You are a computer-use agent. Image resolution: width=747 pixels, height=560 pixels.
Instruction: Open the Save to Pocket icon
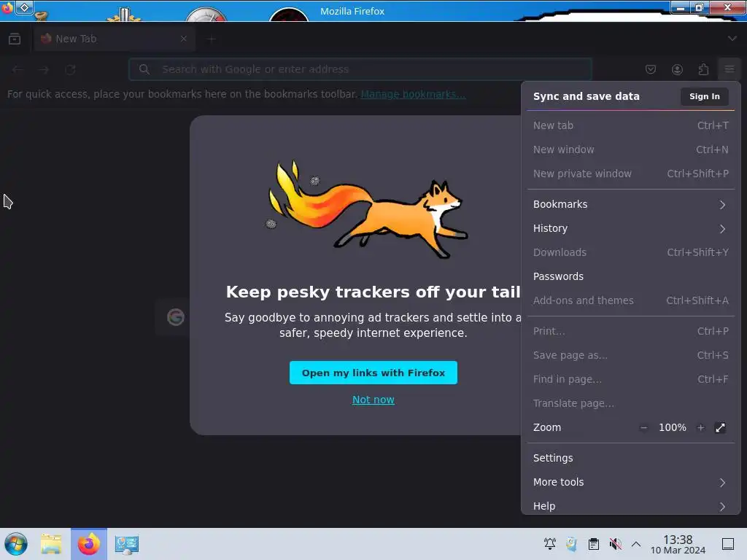point(650,69)
